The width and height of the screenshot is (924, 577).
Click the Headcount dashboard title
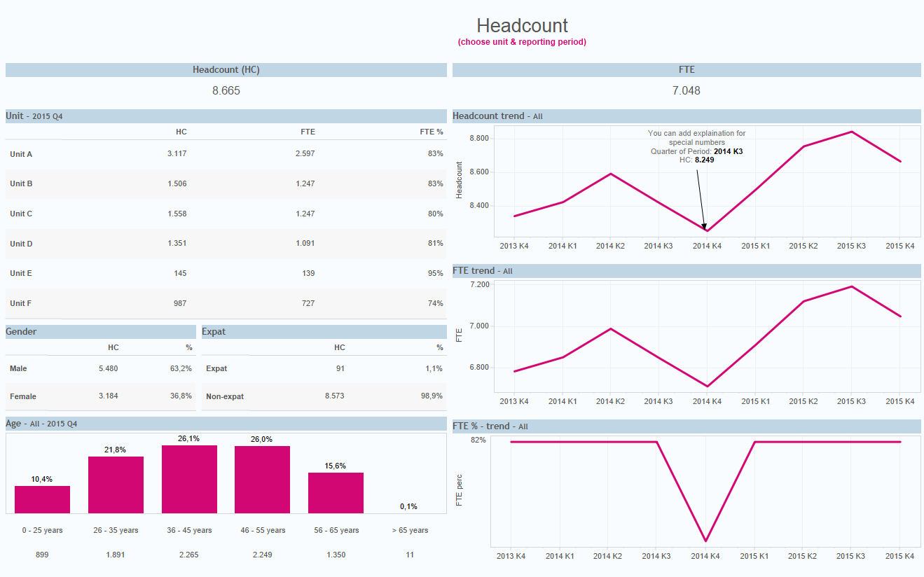click(522, 25)
